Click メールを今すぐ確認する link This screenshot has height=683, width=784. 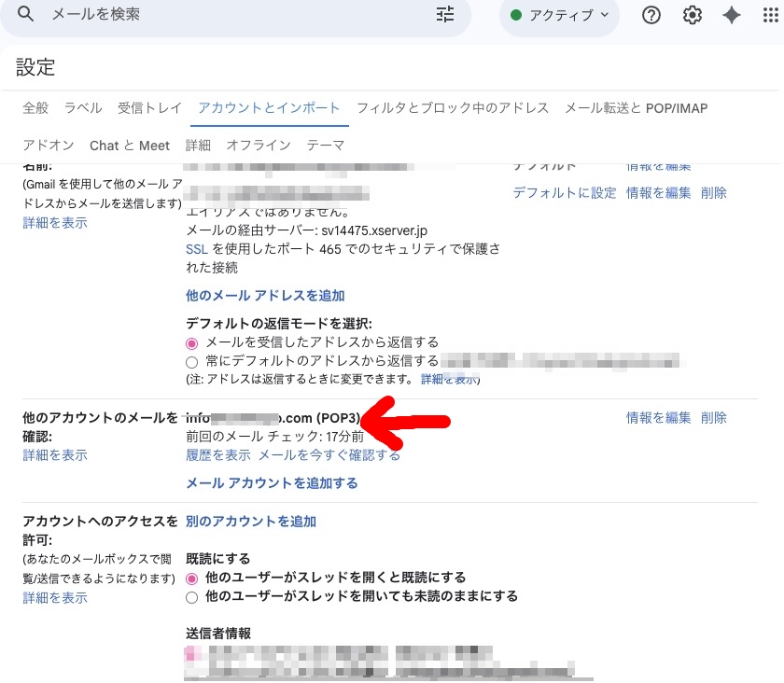pyautogui.click(x=329, y=455)
